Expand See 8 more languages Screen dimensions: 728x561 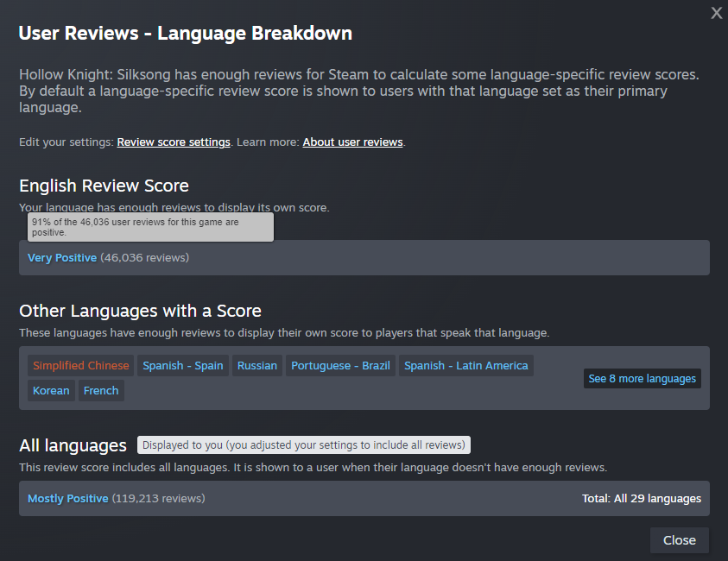[643, 379]
